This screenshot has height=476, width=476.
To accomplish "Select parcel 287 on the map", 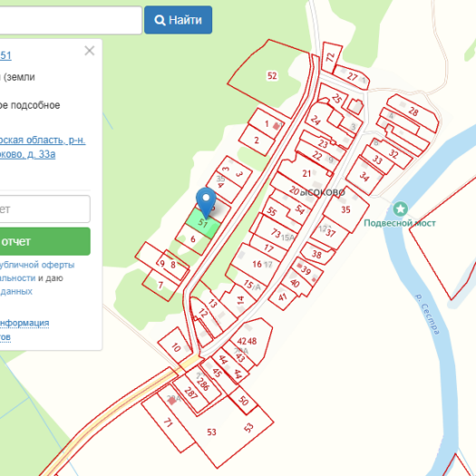I will coord(191,393).
